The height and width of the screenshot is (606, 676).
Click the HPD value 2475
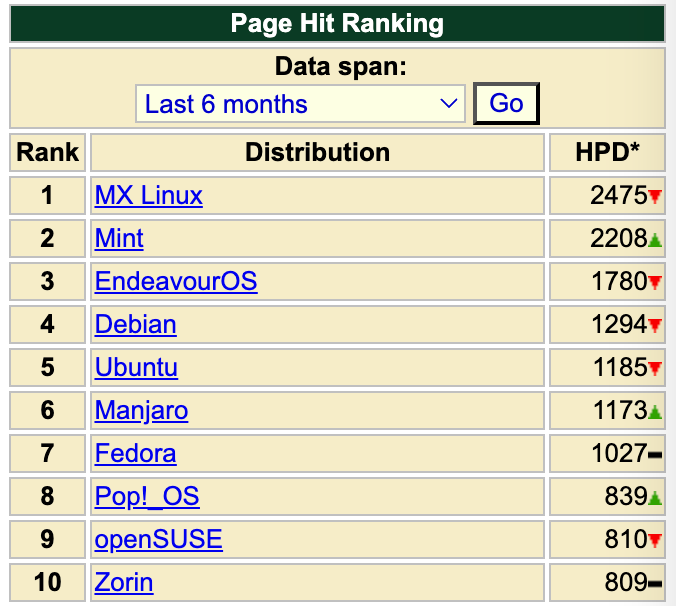coord(619,195)
